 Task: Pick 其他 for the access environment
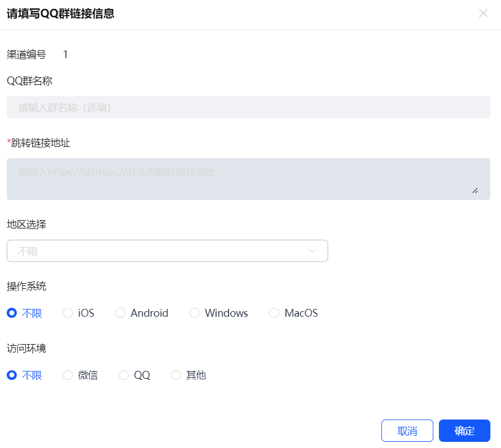[x=176, y=375]
